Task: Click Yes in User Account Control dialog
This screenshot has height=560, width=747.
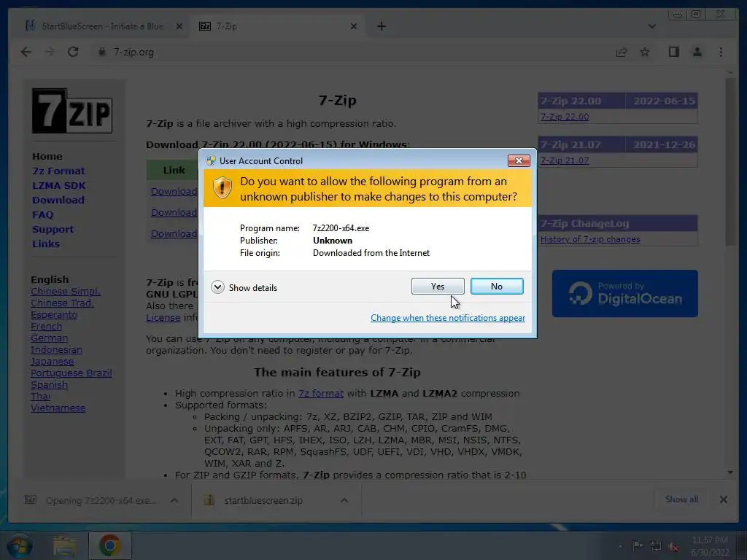Action: pos(438,286)
